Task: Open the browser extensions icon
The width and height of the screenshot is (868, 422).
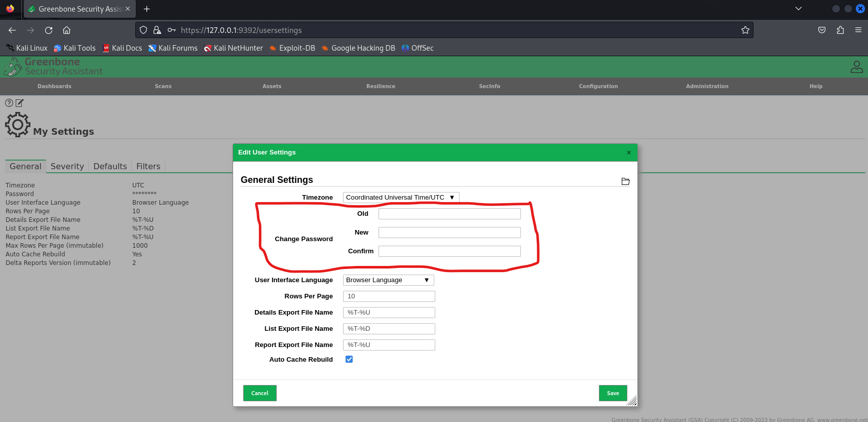Action: pos(840,30)
